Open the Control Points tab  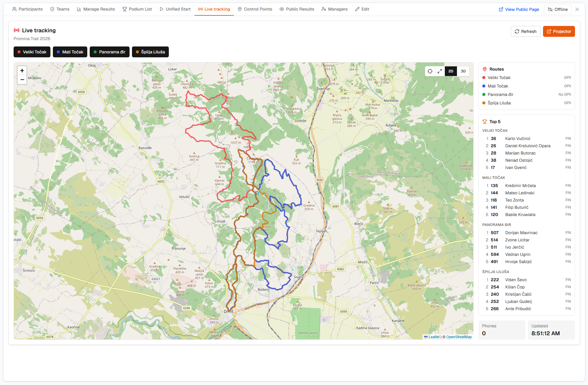(255, 9)
